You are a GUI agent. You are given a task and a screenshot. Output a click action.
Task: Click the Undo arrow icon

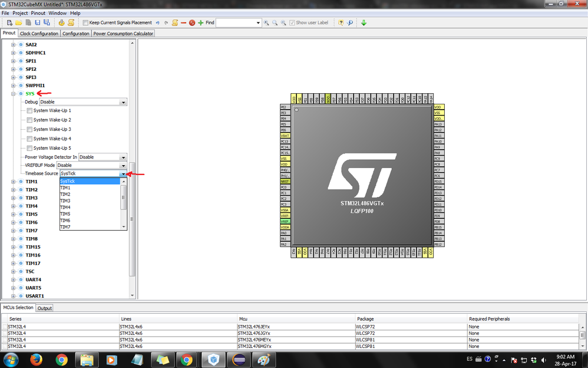point(157,22)
